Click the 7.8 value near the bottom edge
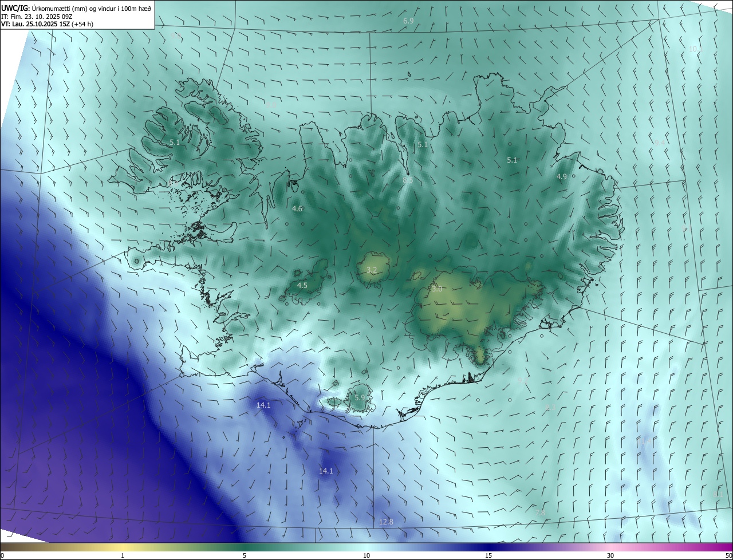Viewport: 733px width, 560px height. point(540,512)
